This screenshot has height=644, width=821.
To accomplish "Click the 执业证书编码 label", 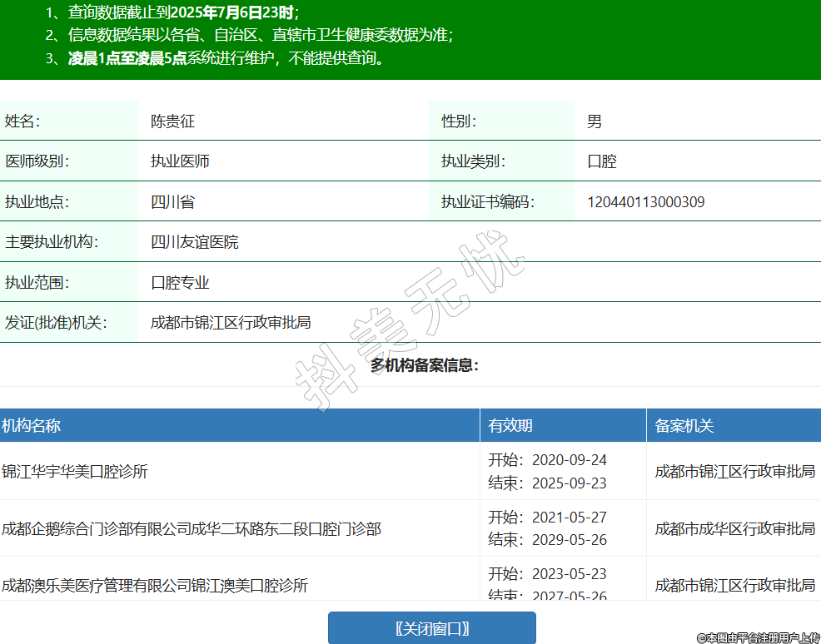I will (487, 202).
